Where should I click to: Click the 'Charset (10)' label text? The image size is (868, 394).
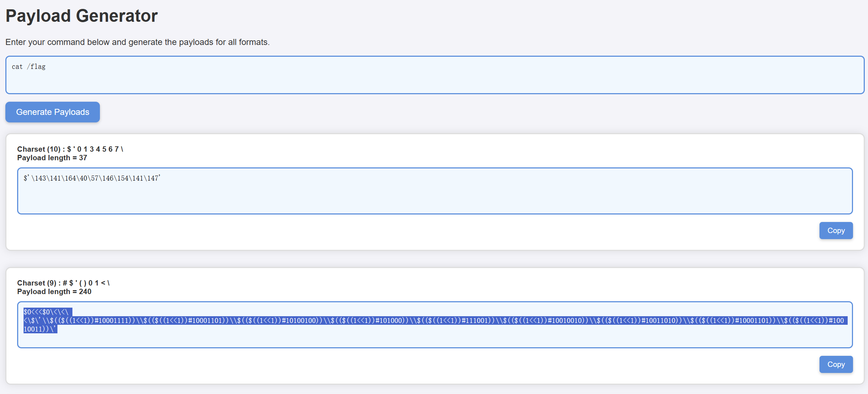click(x=70, y=149)
